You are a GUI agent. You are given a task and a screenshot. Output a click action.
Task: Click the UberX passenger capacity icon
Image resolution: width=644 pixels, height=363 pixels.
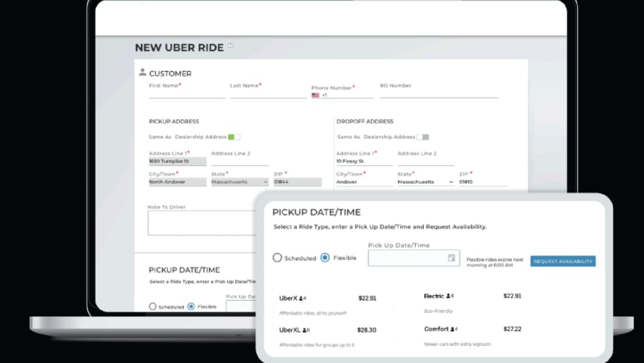click(x=302, y=299)
